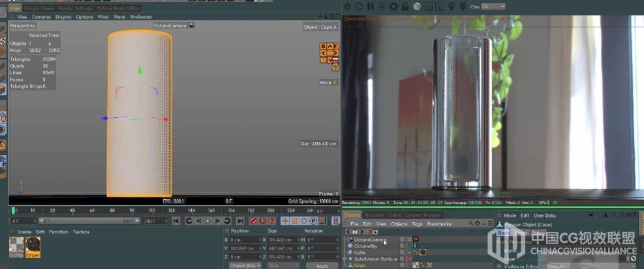Toggle render region 'R' in Live Viewer
The image size is (644, 269).
point(382,7)
